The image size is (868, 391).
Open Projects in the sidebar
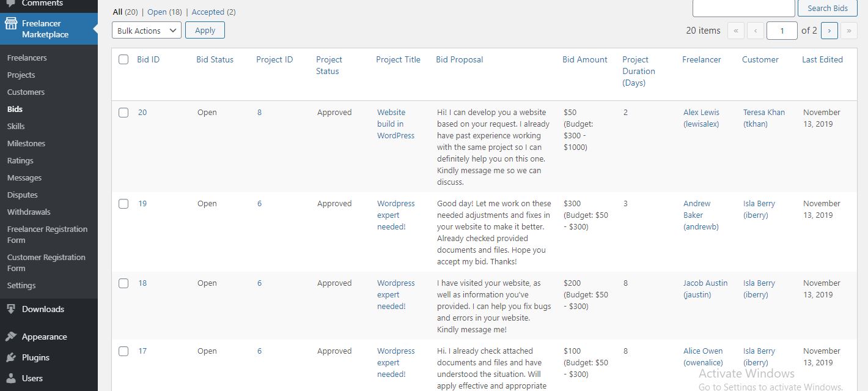click(x=21, y=75)
